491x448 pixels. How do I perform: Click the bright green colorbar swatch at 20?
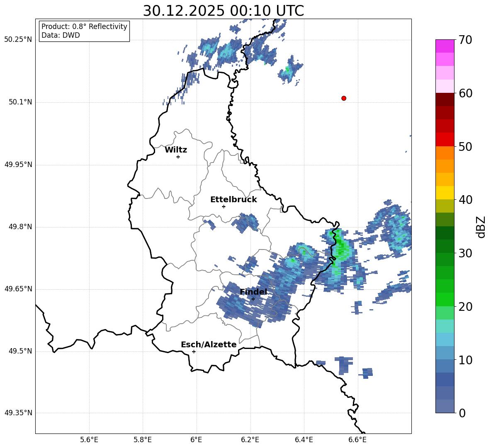[x=445, y=299]
